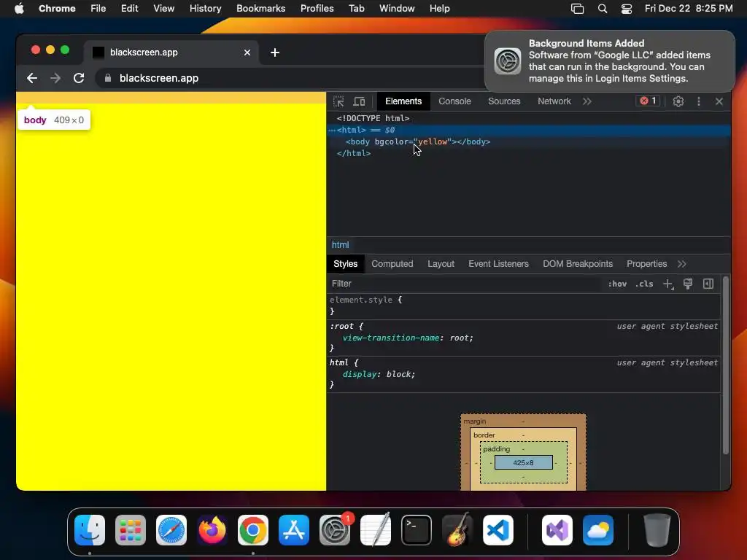Image resolution: width=747 pixels, height=560 pixels.
Task: Toggle the :hov element state button
Action: coord(617,284)
